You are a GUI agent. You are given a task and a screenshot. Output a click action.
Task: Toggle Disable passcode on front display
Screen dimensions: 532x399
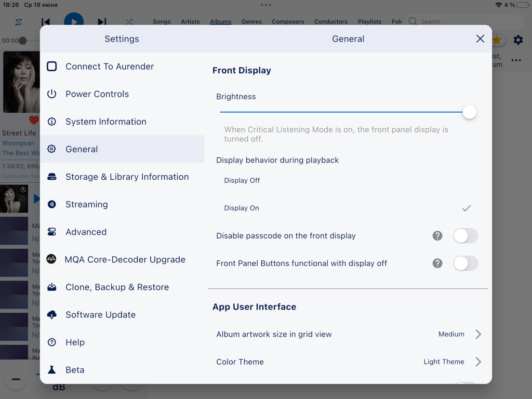coord(465,235)
